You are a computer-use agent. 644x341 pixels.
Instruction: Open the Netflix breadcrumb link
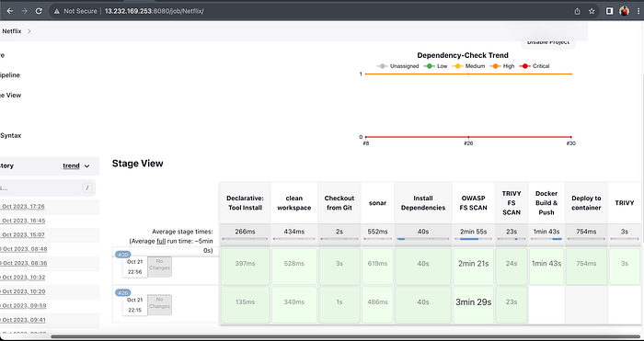click(x=11, y=31)
